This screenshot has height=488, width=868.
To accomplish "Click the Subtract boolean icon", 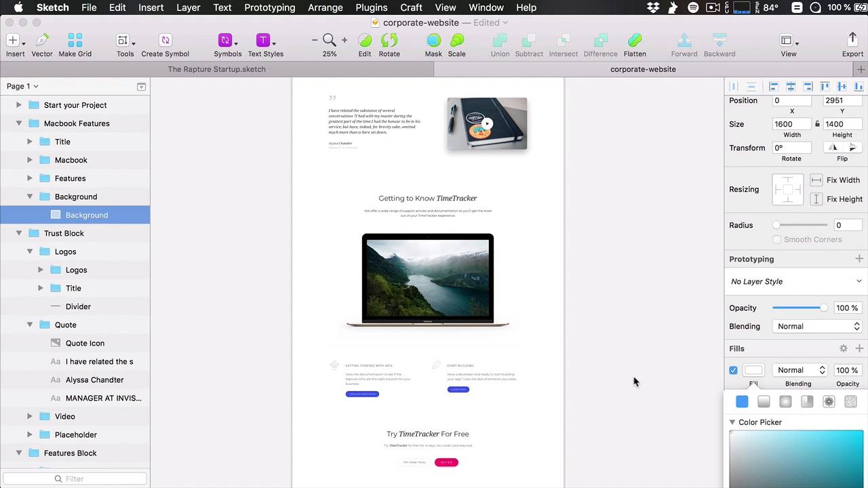I will click(x=529, y=40).
